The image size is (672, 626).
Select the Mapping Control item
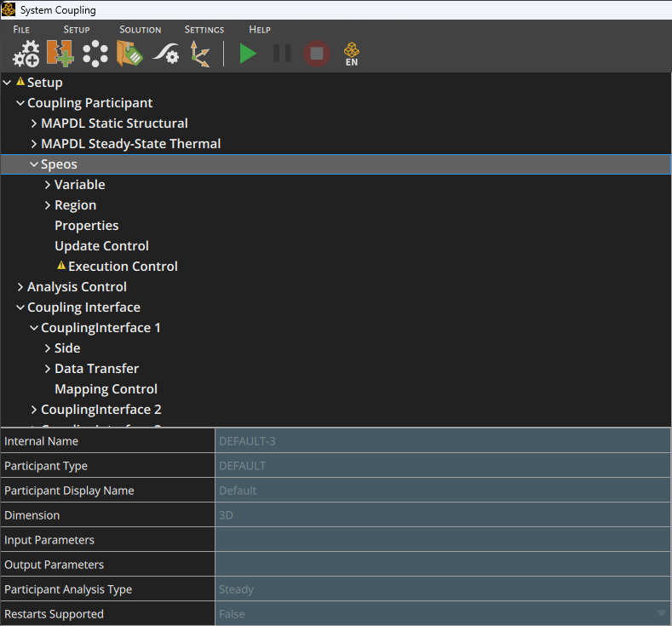(106, 389)
